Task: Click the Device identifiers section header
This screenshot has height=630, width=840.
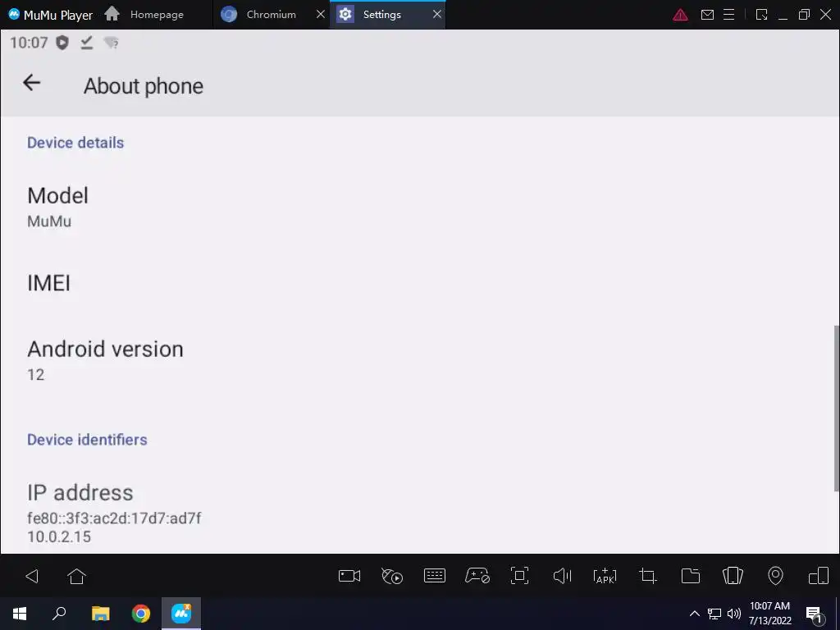Action: coord(87,440)
